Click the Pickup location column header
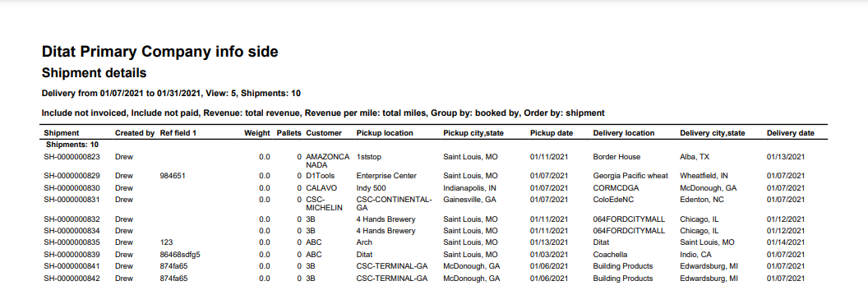868x304 pixels. pos(385,133)
